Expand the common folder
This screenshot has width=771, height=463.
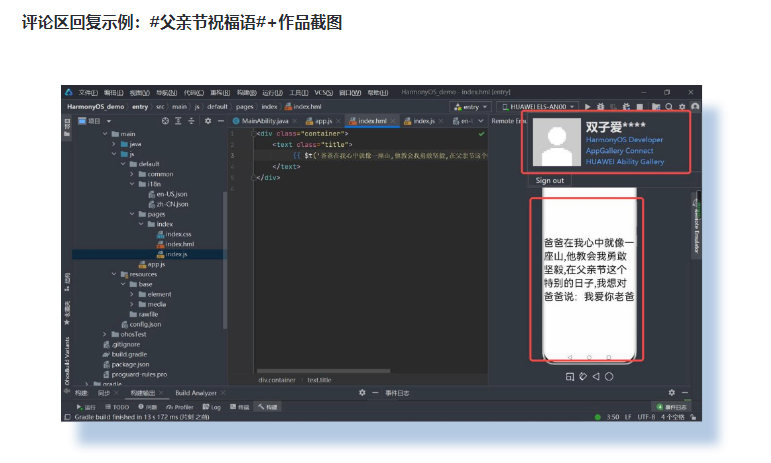[132, 174]
